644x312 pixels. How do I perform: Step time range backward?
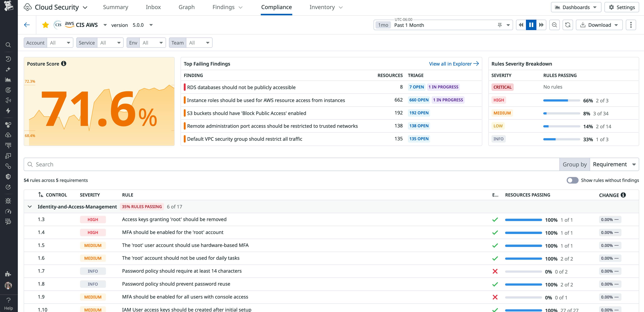[521, 25]
